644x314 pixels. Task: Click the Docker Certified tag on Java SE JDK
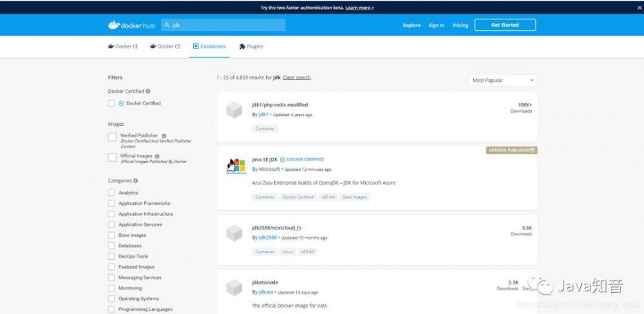(298, 197)
